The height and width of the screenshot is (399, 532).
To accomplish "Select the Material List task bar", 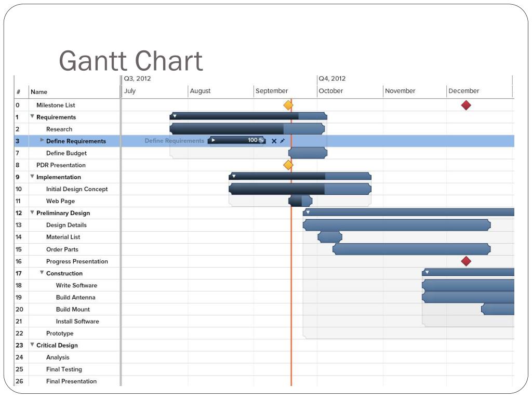I will (x=330, y=237).
